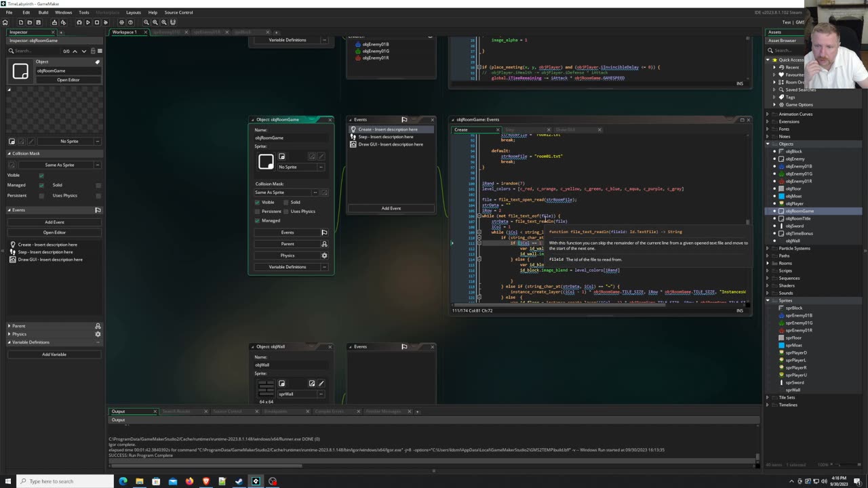
Task: Click the Zoom In magnifier toolbar icon
Action: (155, 22)
